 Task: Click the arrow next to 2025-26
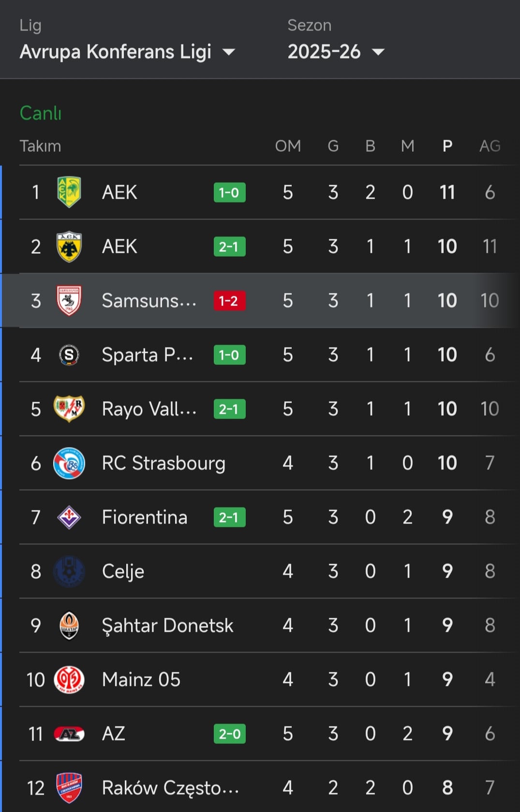tap(378, 52)
